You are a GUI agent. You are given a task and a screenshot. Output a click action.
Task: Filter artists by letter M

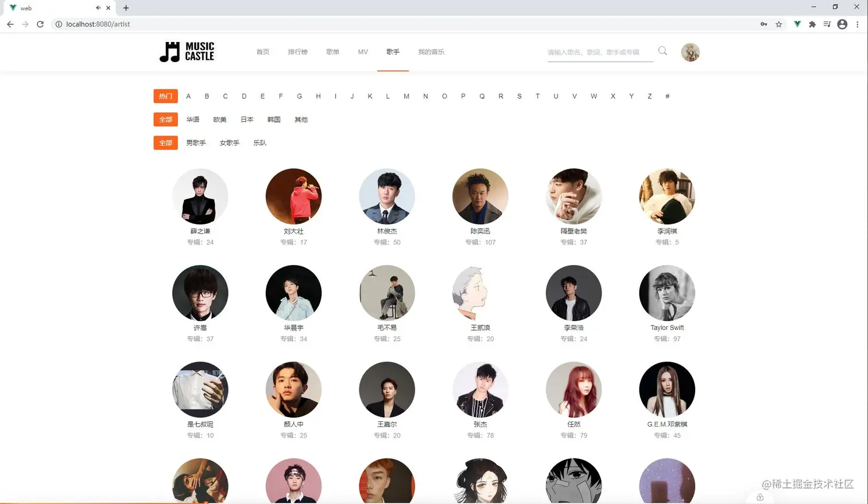pos(406,96)
